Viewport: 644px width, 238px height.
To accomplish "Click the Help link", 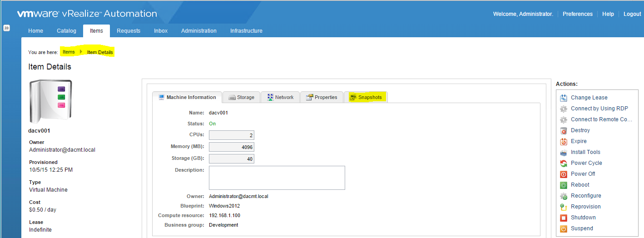I will coord(608,14).
